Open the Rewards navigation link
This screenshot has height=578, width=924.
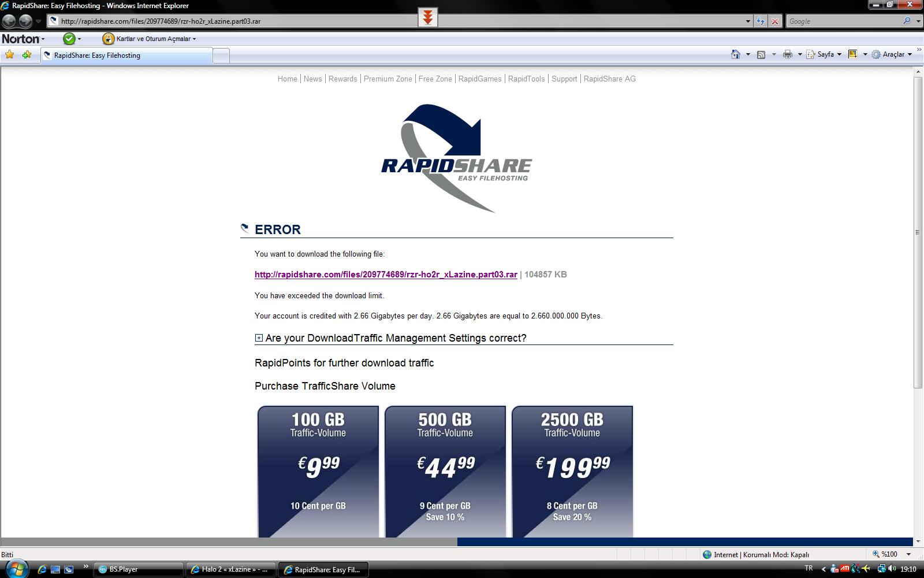pos(342,79)
